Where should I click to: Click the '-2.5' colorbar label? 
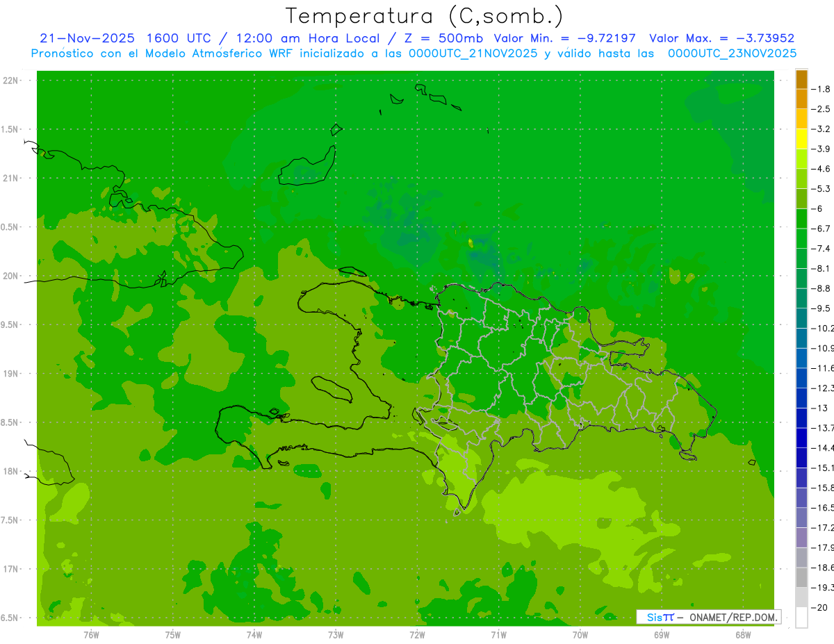821,109
